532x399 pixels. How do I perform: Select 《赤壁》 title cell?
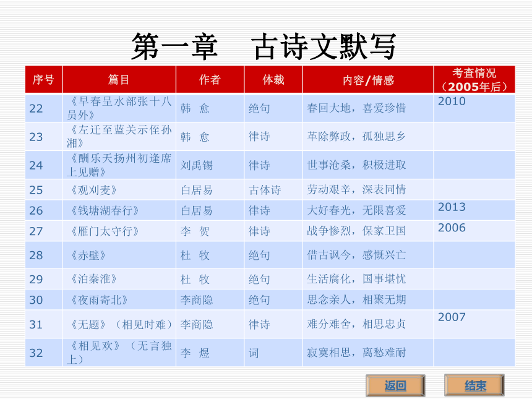(119, 255)
